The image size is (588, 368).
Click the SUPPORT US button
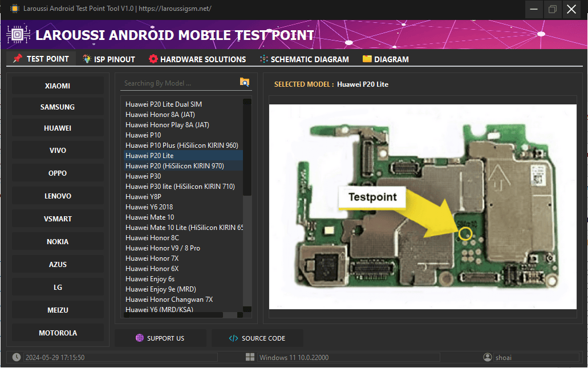pyautogui.click(x=160, y=338)
